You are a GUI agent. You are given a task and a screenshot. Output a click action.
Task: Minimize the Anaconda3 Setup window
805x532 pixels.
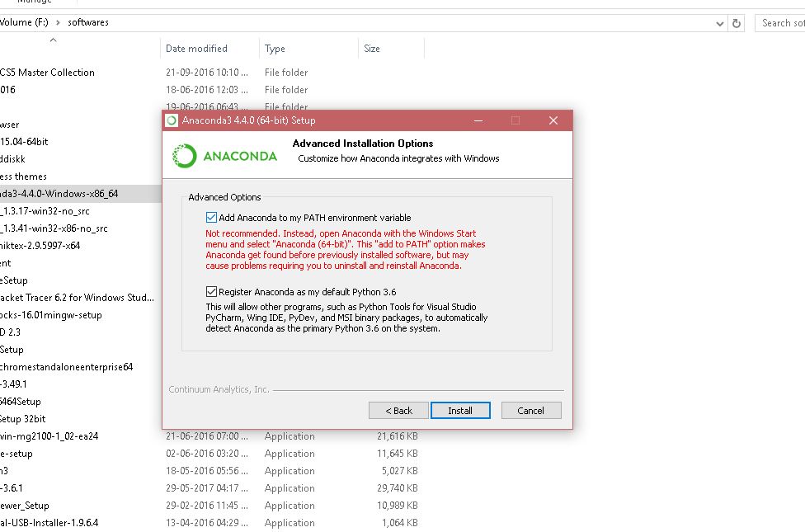tap(478, 120)
